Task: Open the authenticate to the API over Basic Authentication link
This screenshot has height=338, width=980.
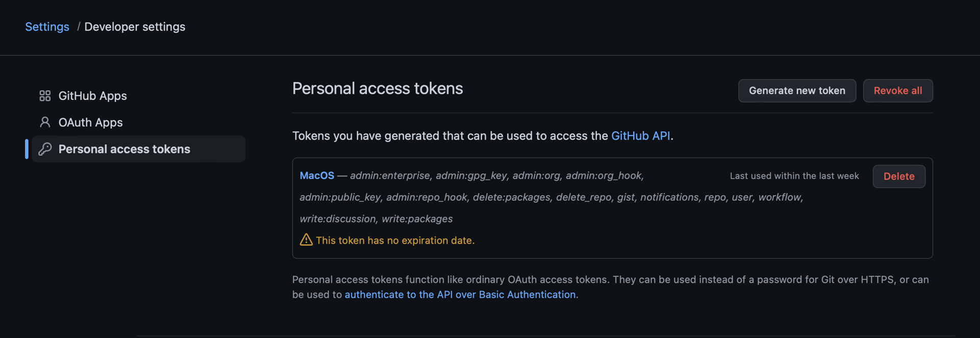Action: (x=460, y=295)
